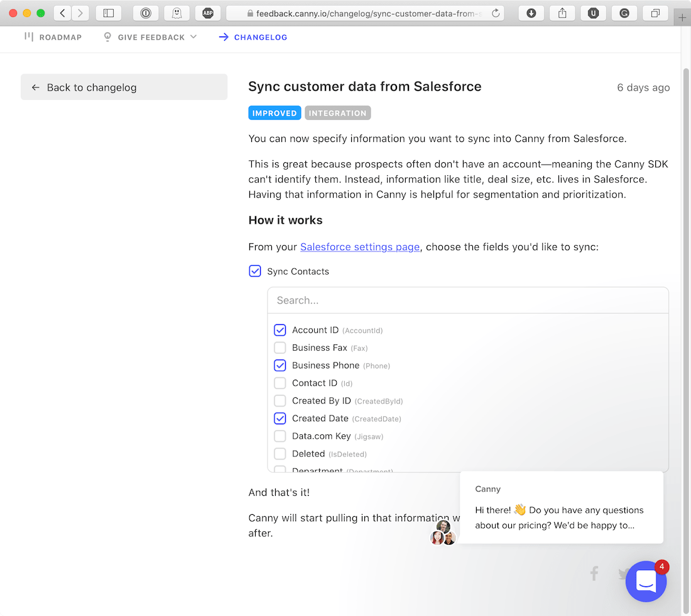This screenshot has height=616, width=691.
Task: Open a new tab with plus icon
Action: click(x=682, y=18)
